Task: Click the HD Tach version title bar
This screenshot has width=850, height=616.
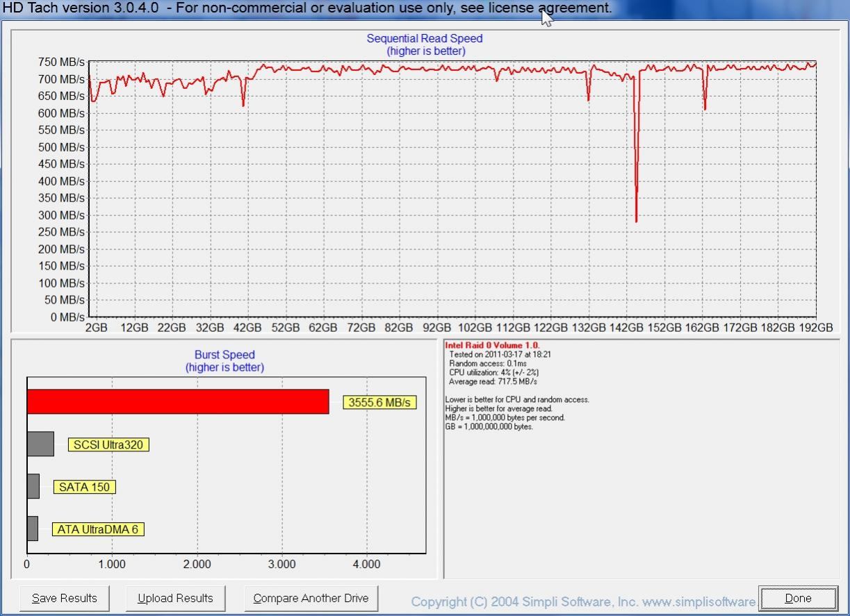Action: [x=425, y=8]
